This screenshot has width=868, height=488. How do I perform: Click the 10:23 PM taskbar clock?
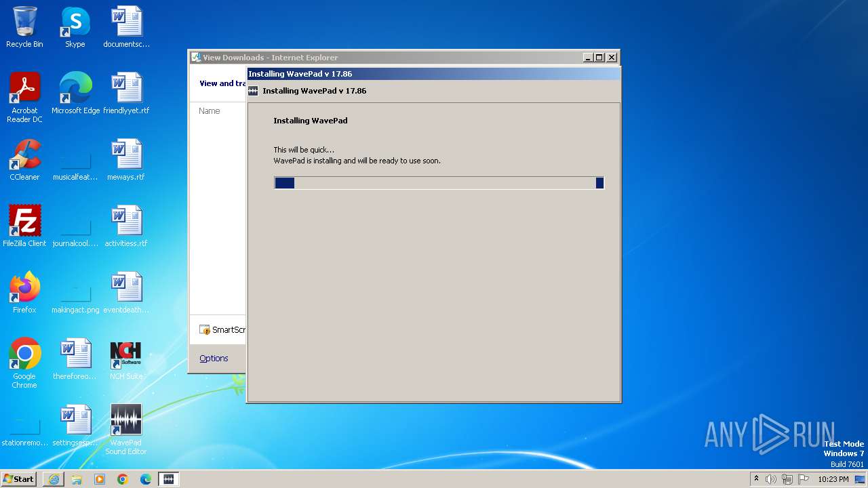click(x=833, y=479)
